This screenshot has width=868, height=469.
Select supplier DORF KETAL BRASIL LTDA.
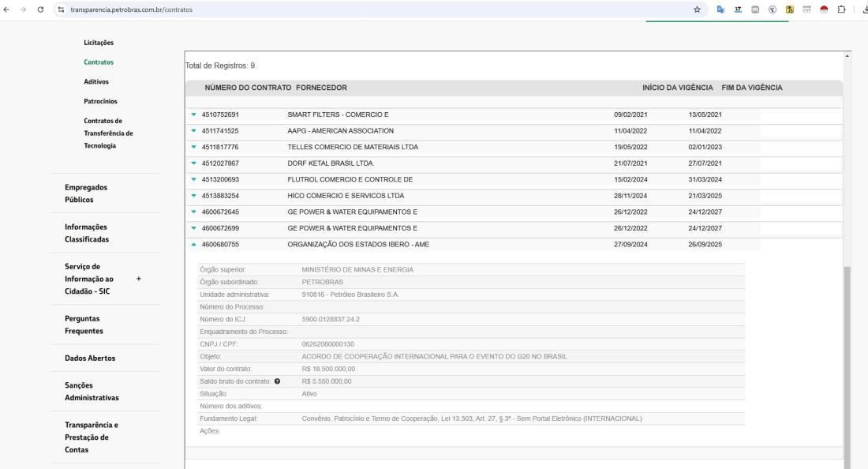[x=331, y=163]
